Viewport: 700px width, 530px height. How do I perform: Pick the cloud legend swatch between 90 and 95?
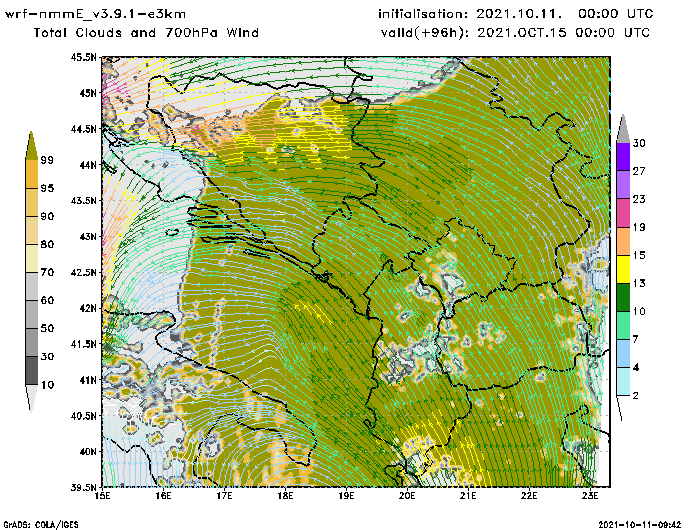pos(31,202)
